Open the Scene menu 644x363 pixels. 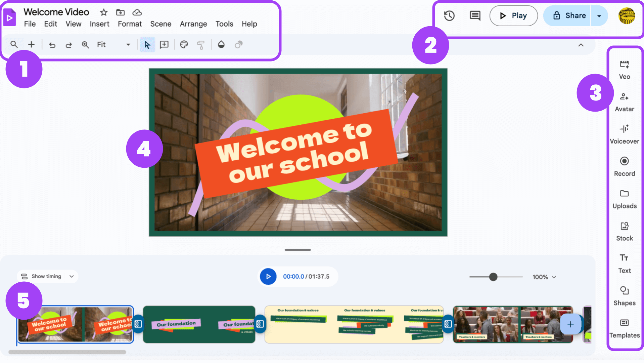(x=160, y=24)
